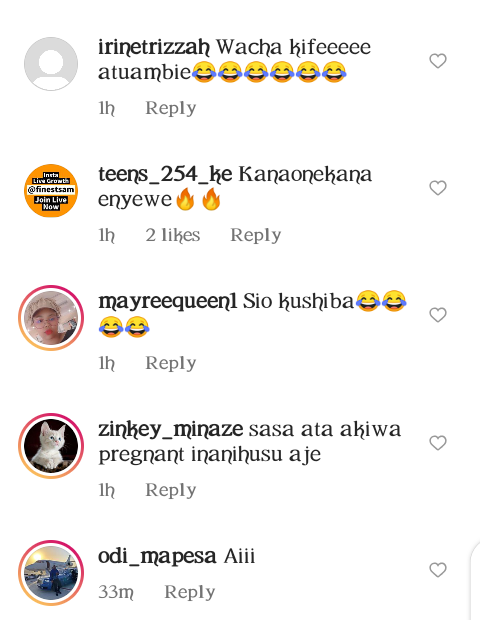The height and width of the screenshot is (620, 480).
Task: Reply to mayreequeen1's Sio kushiba comment
Action: [x=171, y=363]
